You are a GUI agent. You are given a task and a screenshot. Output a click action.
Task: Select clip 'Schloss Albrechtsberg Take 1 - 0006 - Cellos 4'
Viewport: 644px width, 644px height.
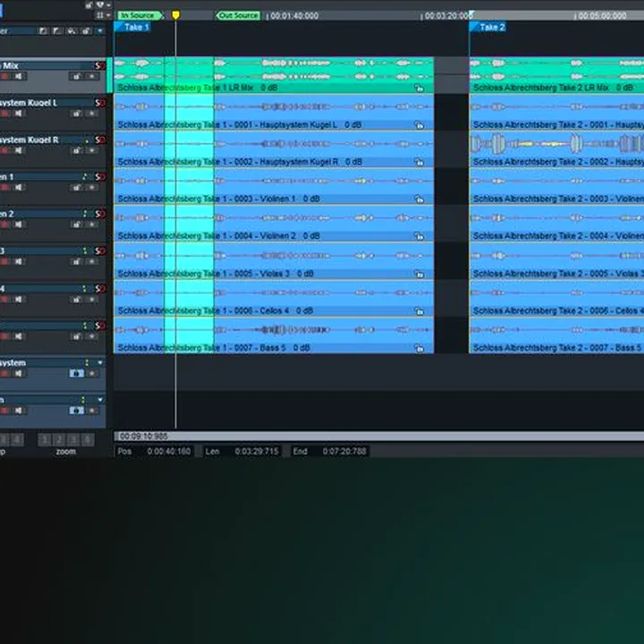[x=274, y=299]
